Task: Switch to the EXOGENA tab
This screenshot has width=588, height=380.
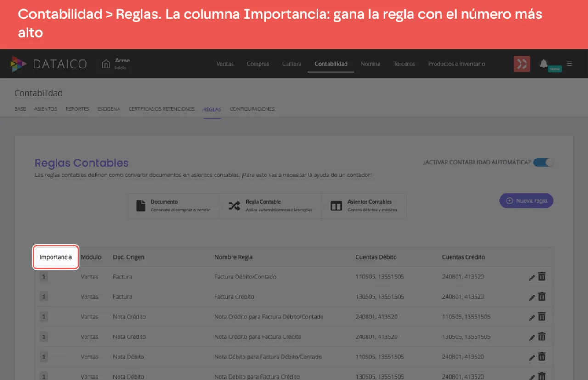Action: pos(109,109)
